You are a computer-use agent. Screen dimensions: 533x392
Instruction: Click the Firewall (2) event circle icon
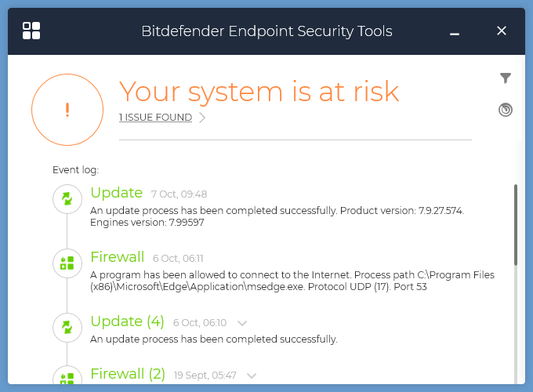point(67,377)
